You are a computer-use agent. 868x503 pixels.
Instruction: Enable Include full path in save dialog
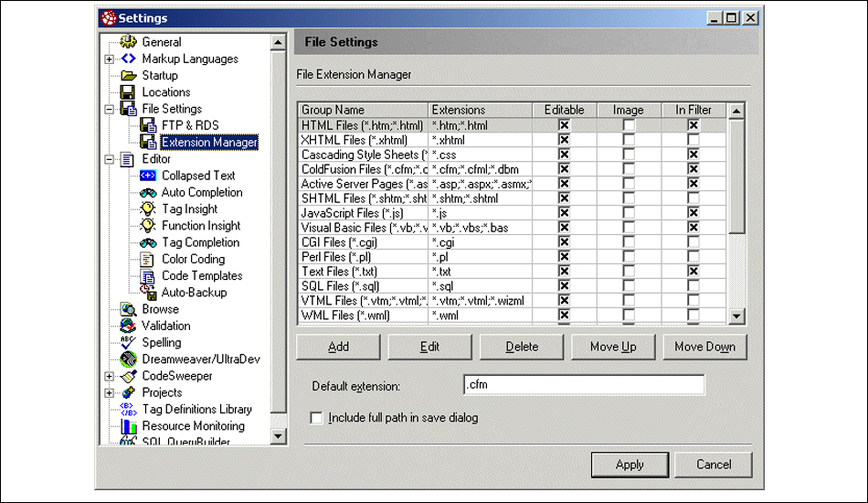tap(316, 418)
